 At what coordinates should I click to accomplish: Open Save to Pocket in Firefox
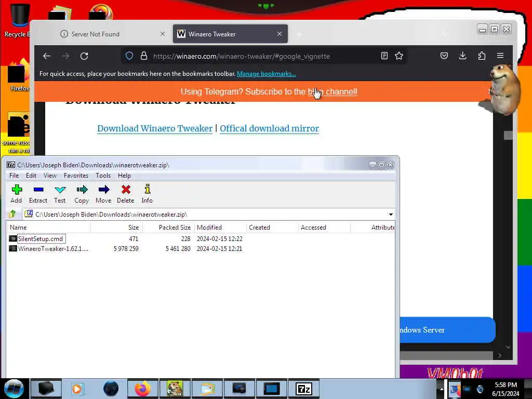[x=444, y=56]
